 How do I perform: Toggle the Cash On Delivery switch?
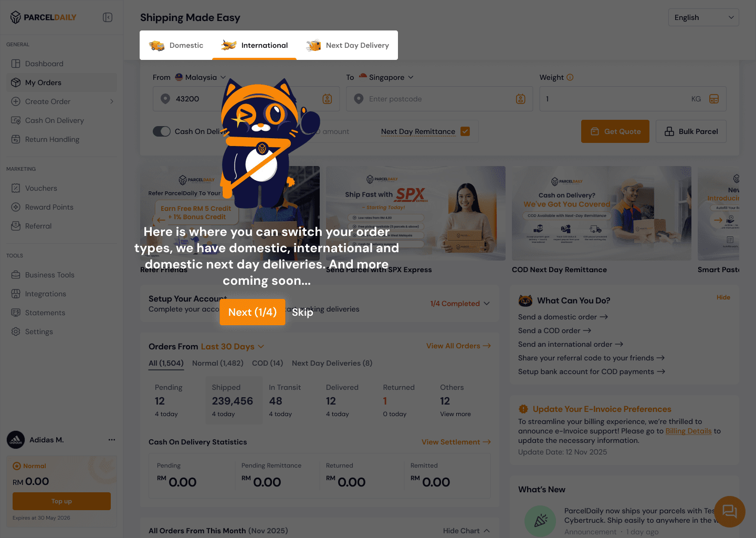click(x=162, y=131)
